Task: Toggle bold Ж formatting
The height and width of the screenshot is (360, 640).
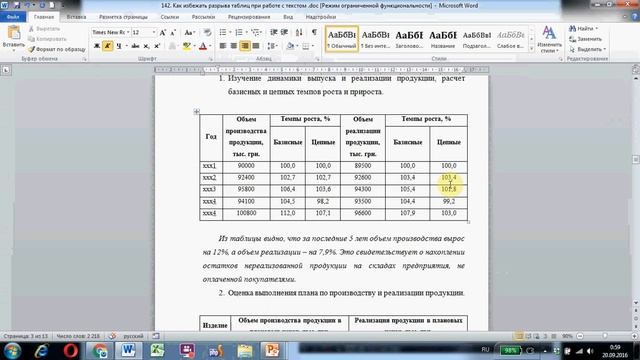Action: click(x=97, y=46)
